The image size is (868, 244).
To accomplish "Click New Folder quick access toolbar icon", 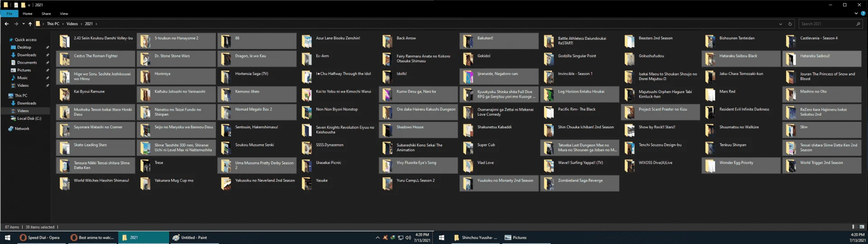I will [x=23, y=5].
